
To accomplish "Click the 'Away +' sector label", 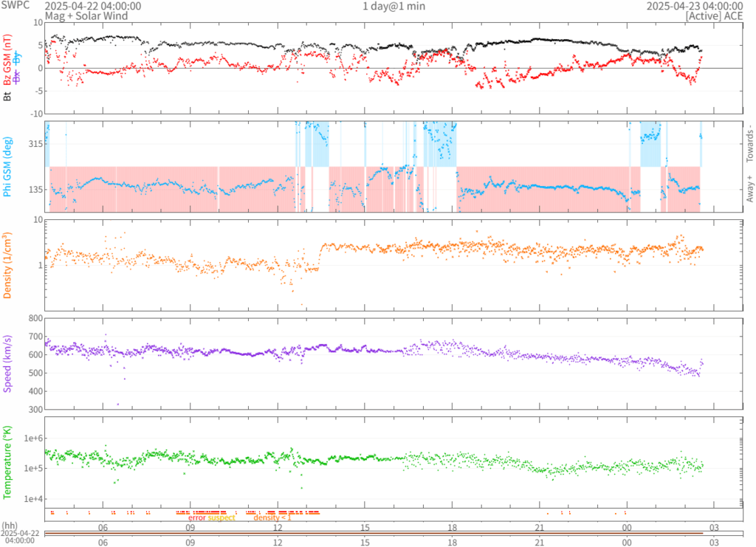I will pyautogui.click(x=749, y=190).
